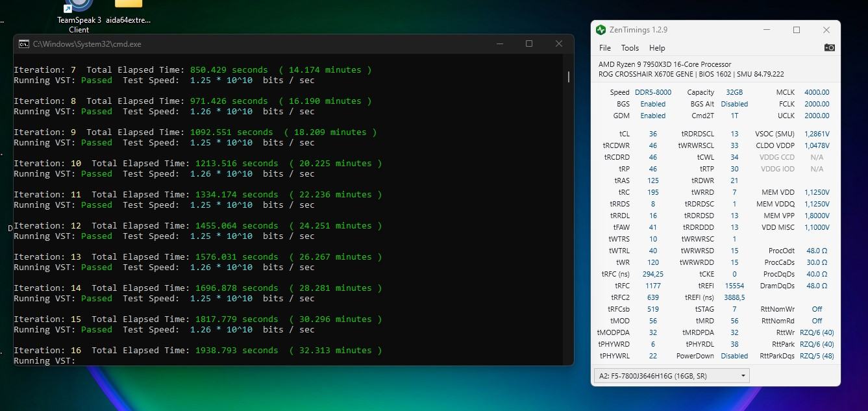Click the RttParkDqs RZQ/5 (48) value
The width and height of the screenshot is (868, 411).
click(817, 356)
